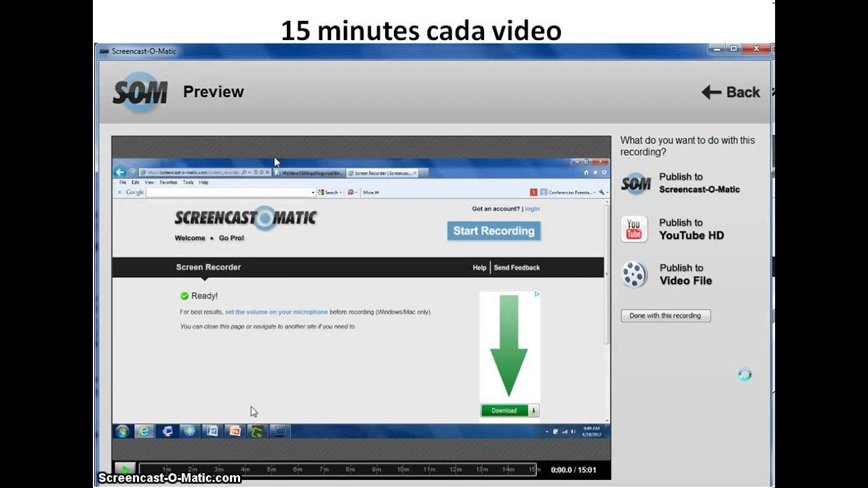Screen dimensions: 868x488
Task: Click the dashed-rectangle recorder taskbar icon
Action: click(x=280, y=431)
